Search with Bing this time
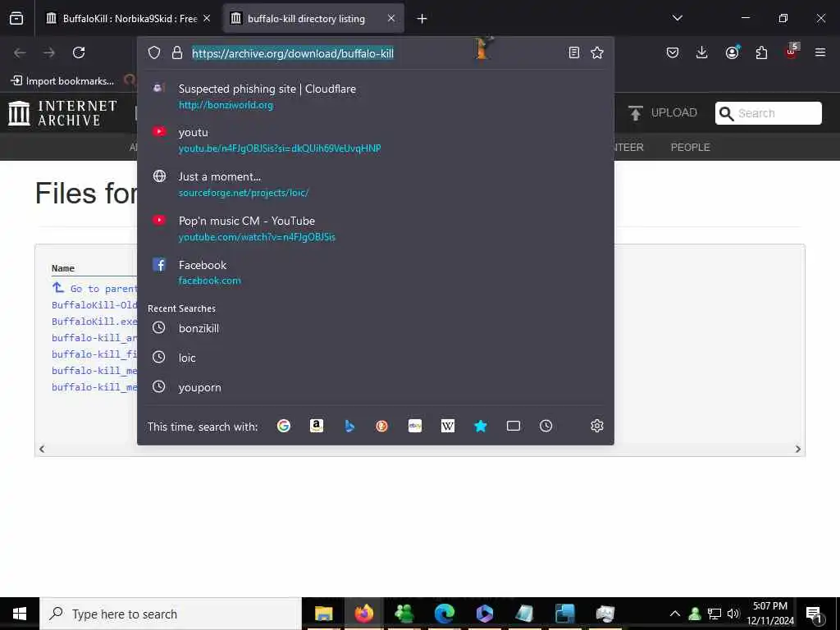 349,426
